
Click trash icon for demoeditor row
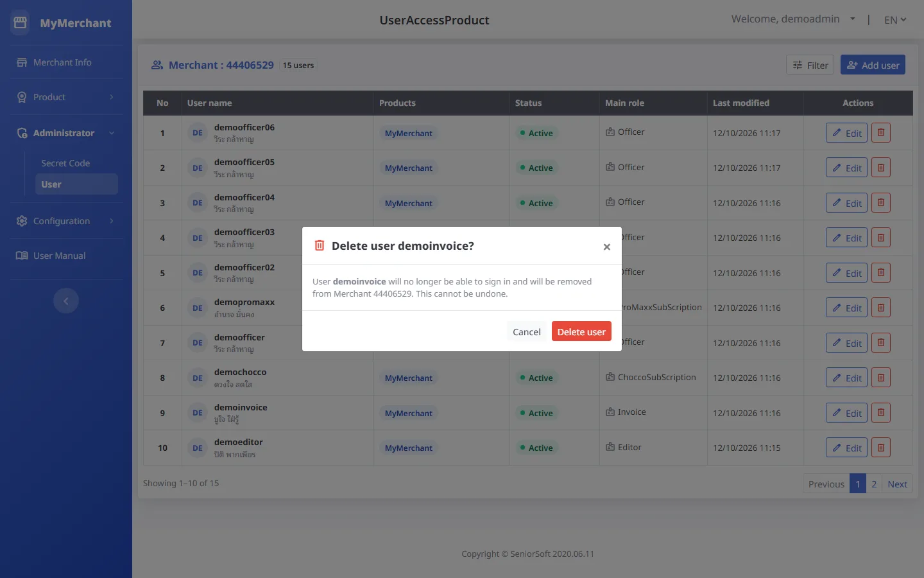click(880, 448)
